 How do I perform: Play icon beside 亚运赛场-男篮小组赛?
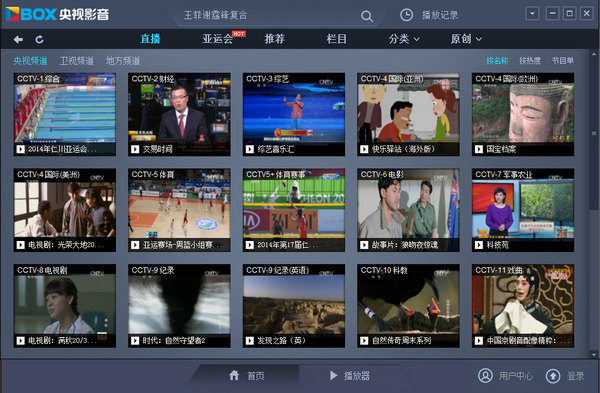pyautogui.click(x=135, y=245)
